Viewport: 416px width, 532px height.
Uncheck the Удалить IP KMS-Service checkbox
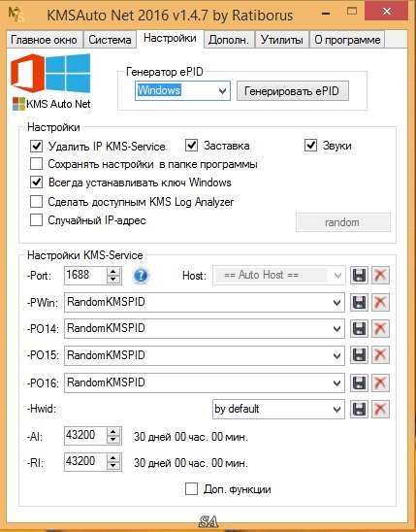(36, 147)
